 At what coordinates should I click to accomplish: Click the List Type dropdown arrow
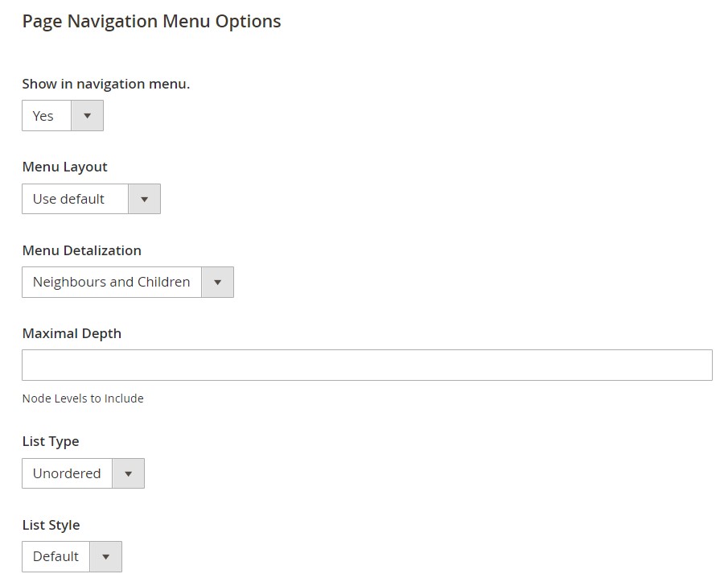(128, 474)
